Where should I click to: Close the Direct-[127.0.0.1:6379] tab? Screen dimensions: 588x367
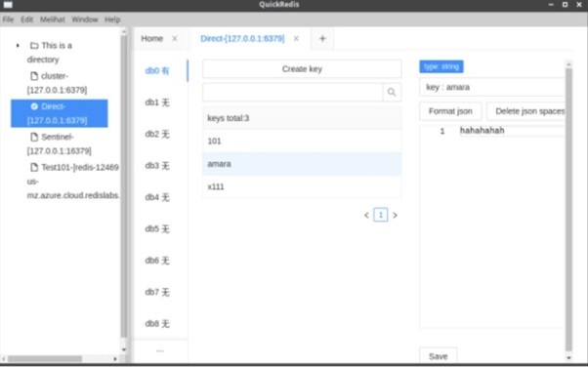[x=296, y=39]
